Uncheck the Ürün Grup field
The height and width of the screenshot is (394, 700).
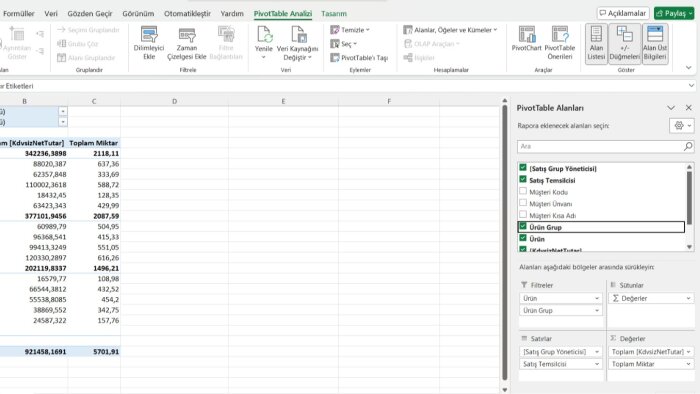[523, 226]
